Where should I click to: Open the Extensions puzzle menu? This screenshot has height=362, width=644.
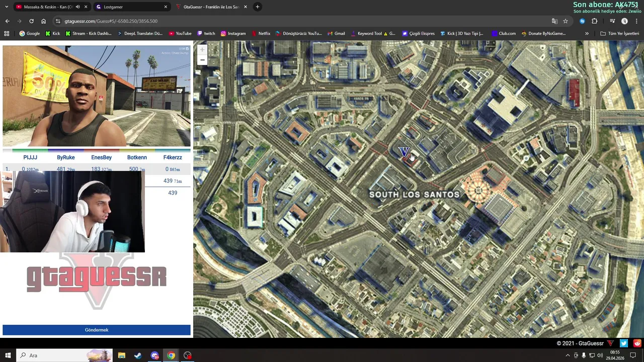(594, 21)
